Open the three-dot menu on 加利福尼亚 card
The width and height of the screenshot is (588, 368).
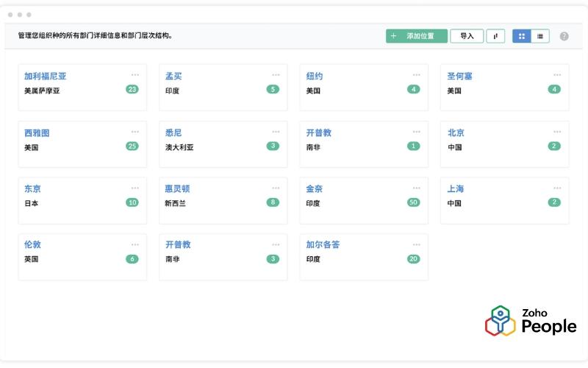135,75
